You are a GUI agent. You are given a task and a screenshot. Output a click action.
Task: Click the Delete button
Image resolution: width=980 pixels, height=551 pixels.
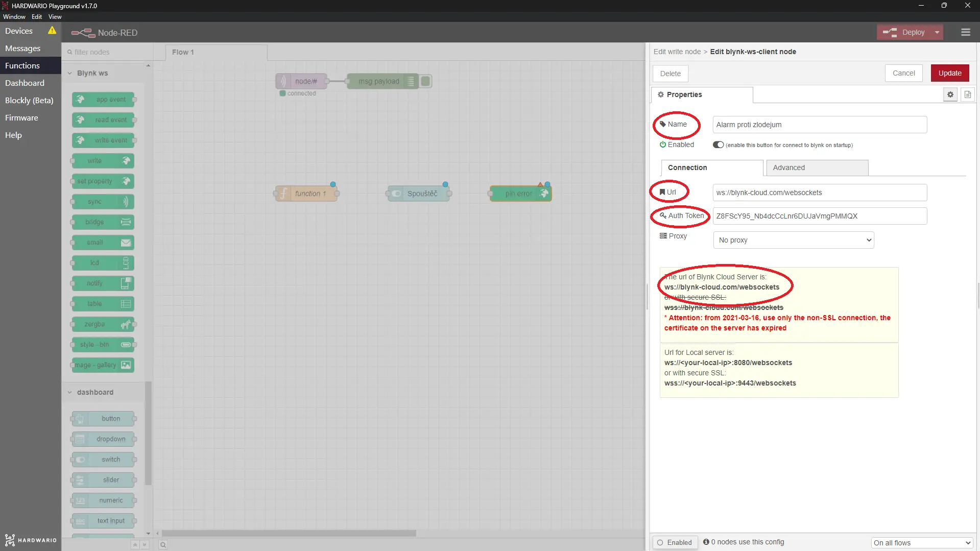tap(670, 74)
